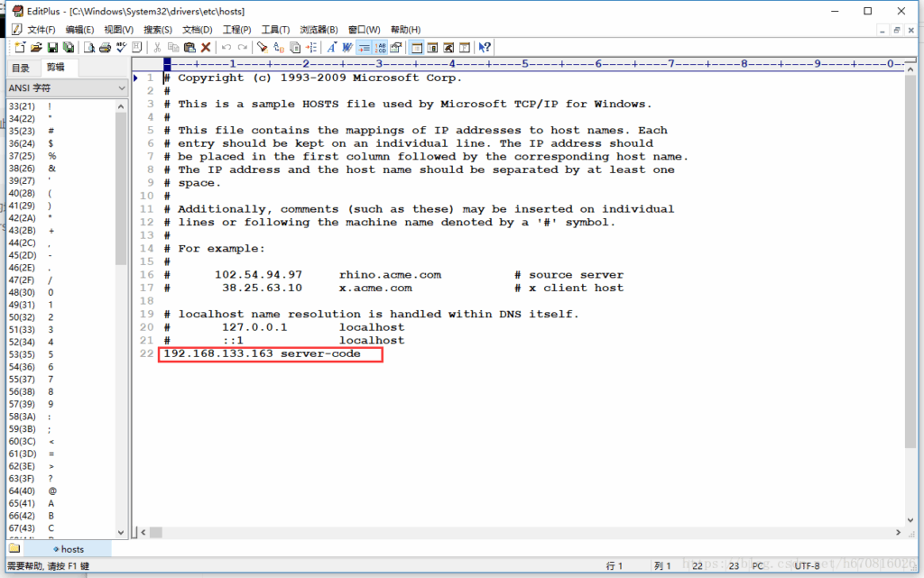Screen dimensions: 924x578
Task: Click the editor's vertical scrollbar
Action: pos(910,271)
